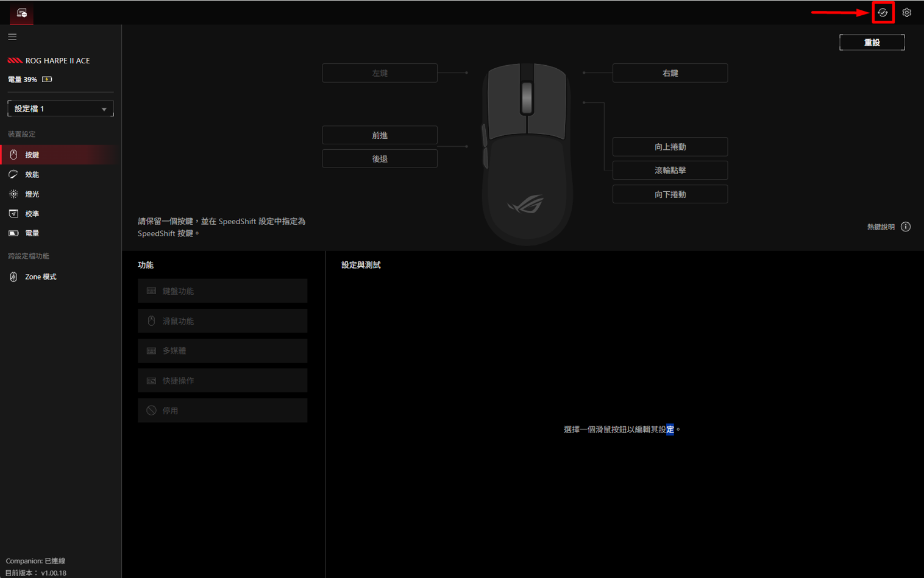
Task: Select the 後退 back button mapping
Action: (380, 158)
